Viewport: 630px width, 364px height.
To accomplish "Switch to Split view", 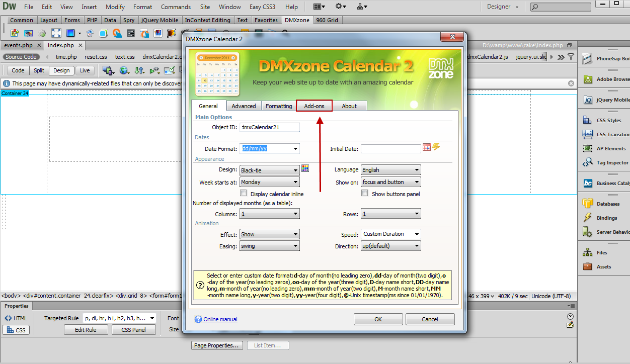I will pos(39,70).
